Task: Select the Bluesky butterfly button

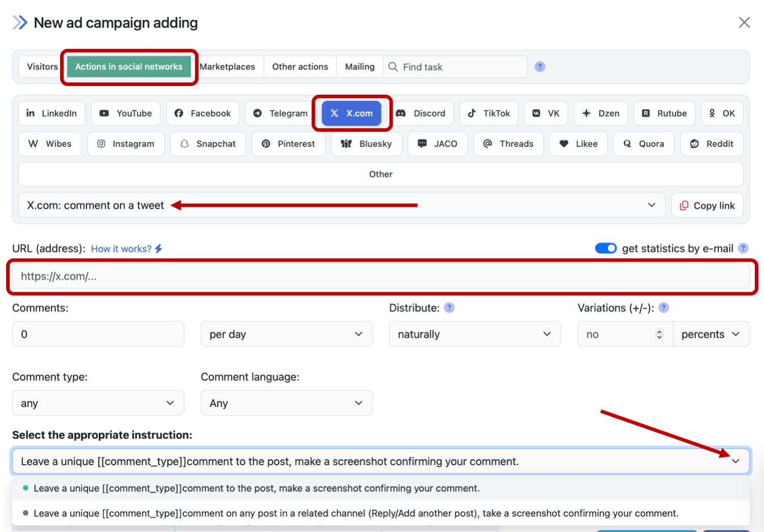Action: (x=367, y=144)
